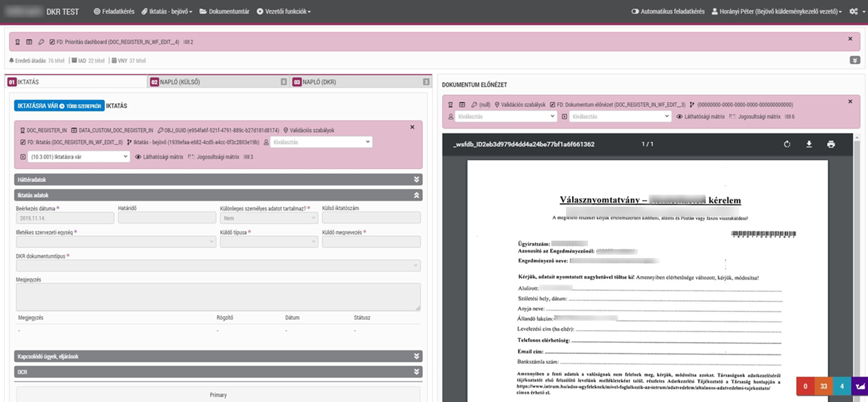Click barcode icon with count 3
Image resolution: width=868 pixels, height=402 pixels.
[x=247, y=157]
